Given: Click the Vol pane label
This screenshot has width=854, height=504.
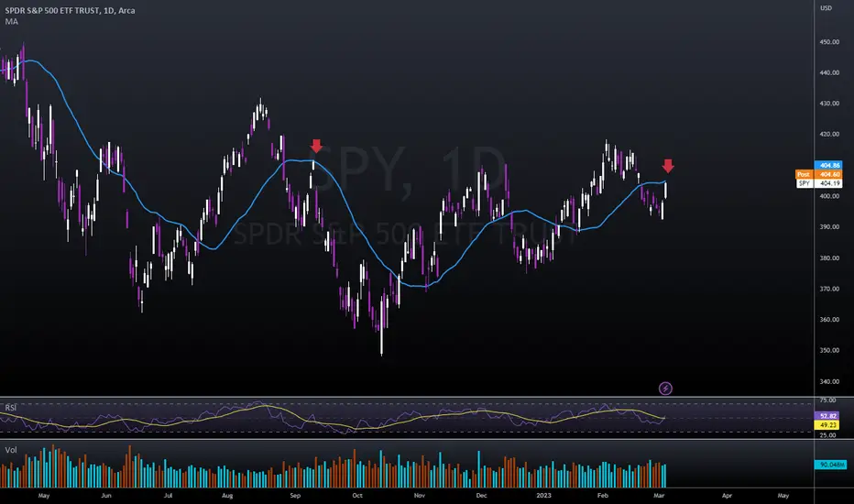Looking at the screenshot, I should tap(11, 450).
